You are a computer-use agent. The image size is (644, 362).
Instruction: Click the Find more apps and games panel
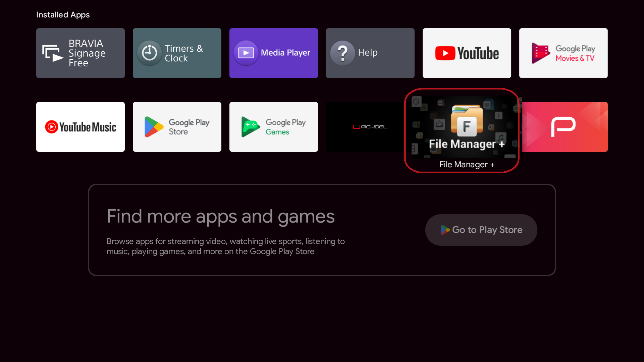(x=322, y=230)
